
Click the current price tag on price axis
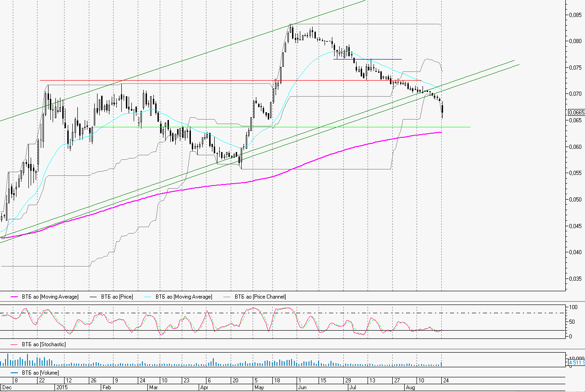576,113
